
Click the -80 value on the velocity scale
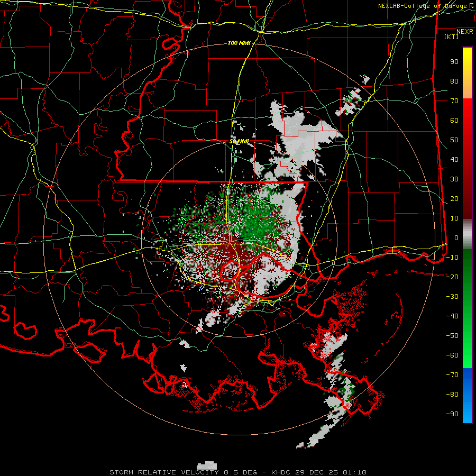point(452,395)
